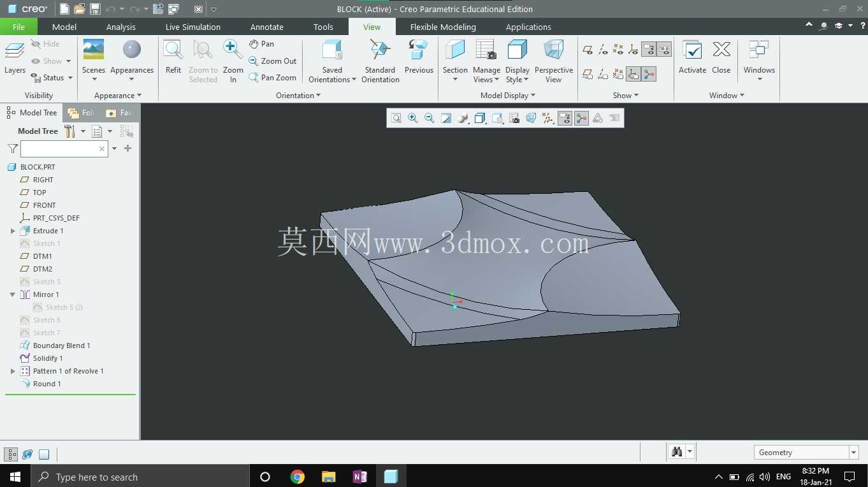Save the model using the floppy disk icon
The width and height of the screenshot is (868, 487).
pos(95,9)
